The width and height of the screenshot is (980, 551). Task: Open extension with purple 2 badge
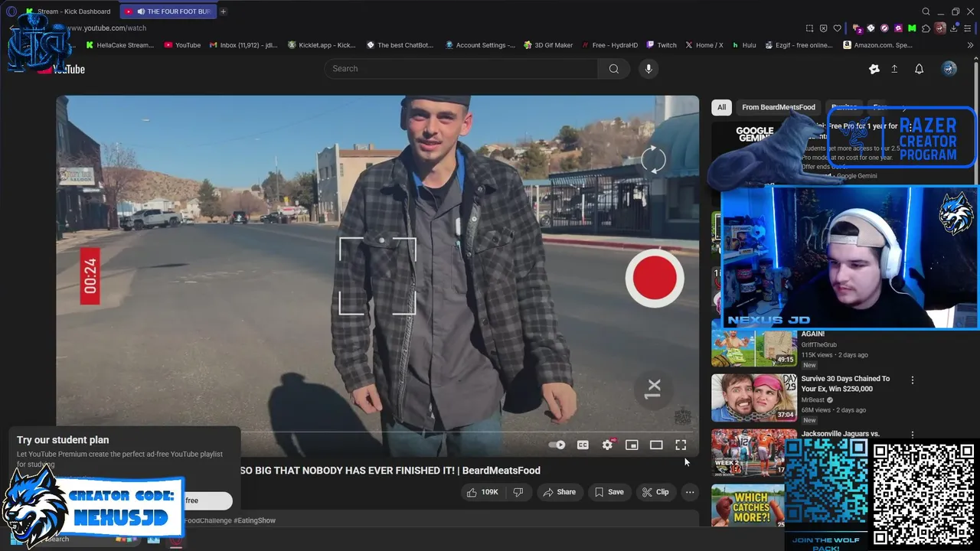click(x=857, y=28)
